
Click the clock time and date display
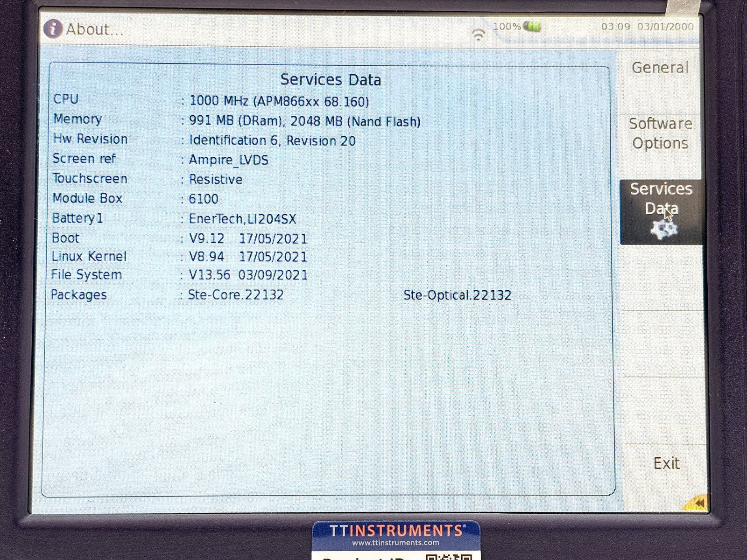(x=647, y=27)
